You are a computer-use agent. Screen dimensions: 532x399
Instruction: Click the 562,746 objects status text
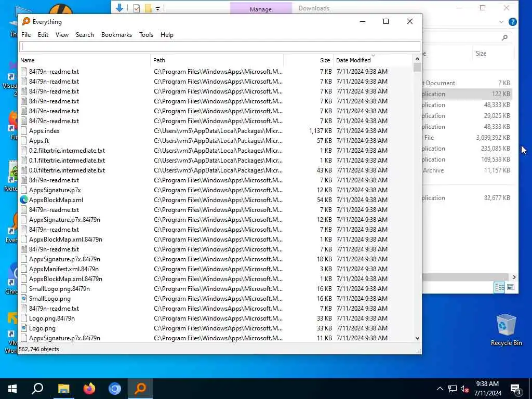38,349
